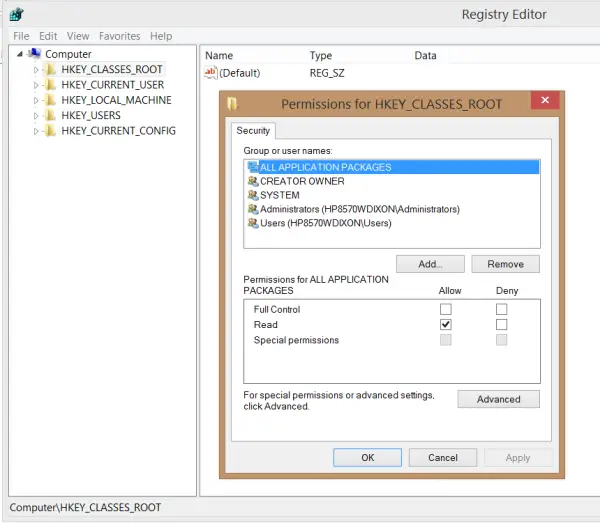Viewport: 600px width, 523px height.
Task: Click the Cancel button
Action: [x=443, y=458]
